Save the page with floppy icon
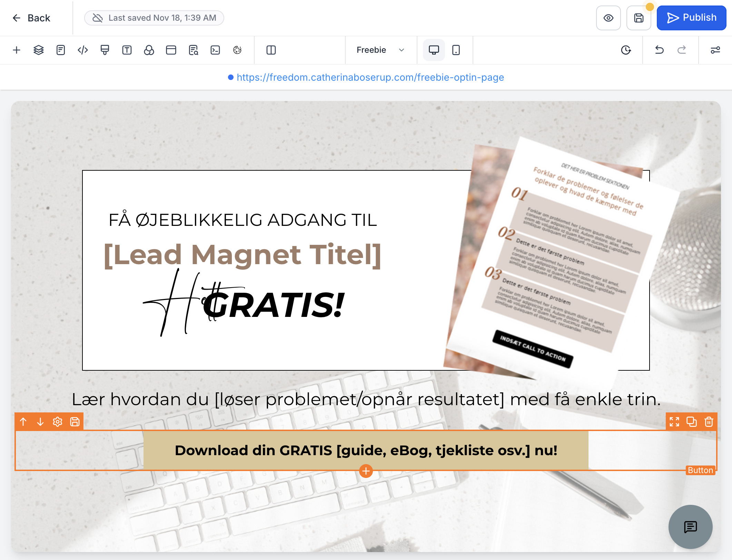This screenshot has width=732, height=560. click(x=639, y=18)
